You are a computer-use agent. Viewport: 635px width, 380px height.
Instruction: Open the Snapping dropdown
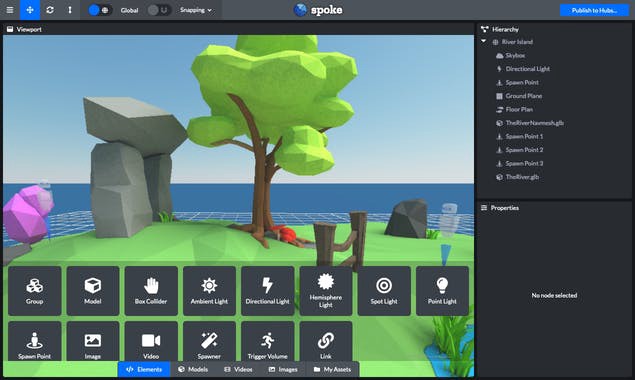196,10
